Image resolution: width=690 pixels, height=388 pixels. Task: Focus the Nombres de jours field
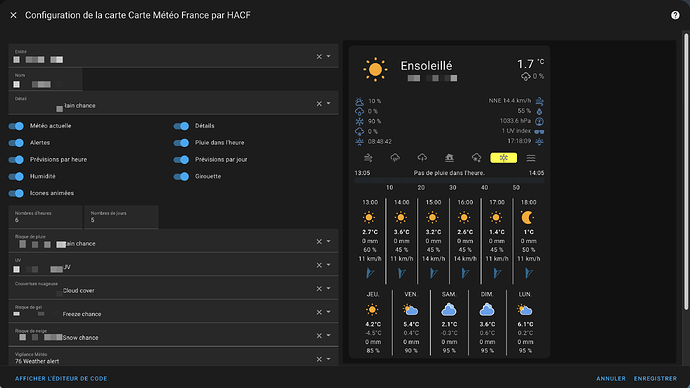[121, 217]
